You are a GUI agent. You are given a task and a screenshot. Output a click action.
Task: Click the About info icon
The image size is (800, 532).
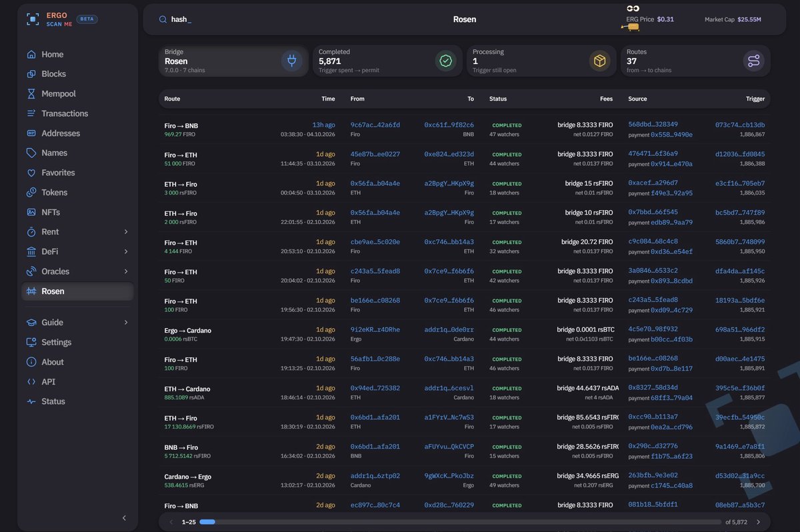pos(31,362)
